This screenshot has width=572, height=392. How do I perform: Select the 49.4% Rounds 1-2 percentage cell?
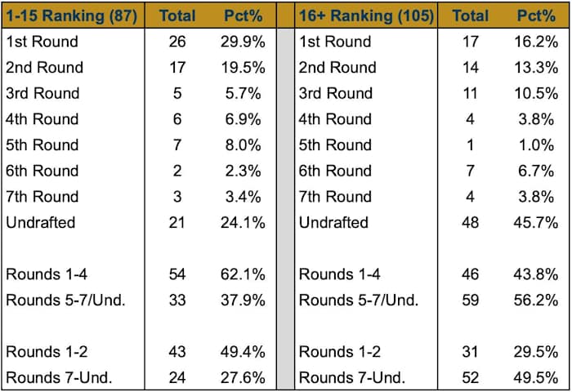pyautogui.click(x=241, y=352)
